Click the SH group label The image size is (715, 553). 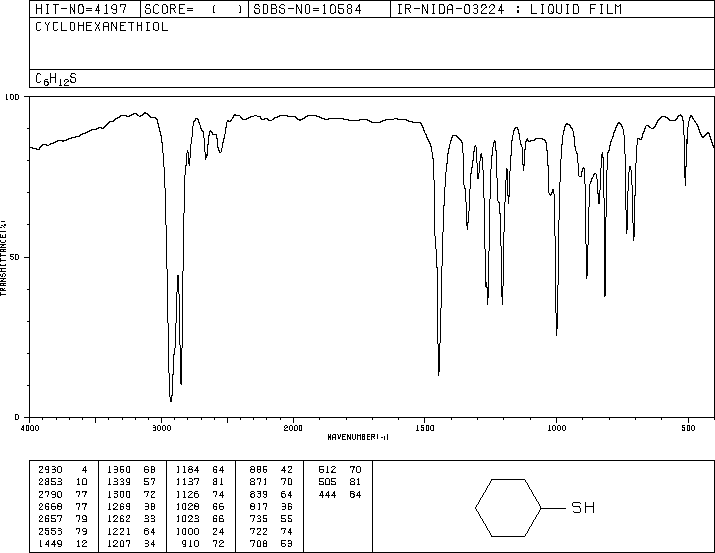582,508
